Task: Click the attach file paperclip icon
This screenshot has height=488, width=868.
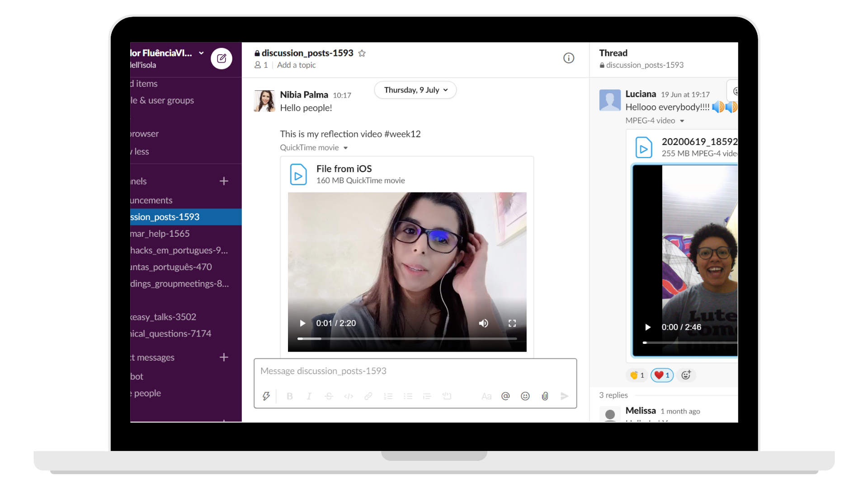Action: click(545, 396)
